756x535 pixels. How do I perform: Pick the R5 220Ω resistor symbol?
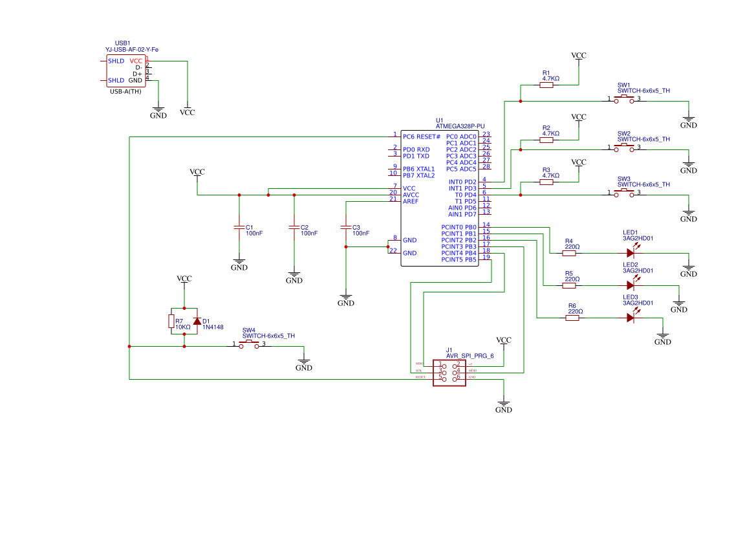click(569, 285)
